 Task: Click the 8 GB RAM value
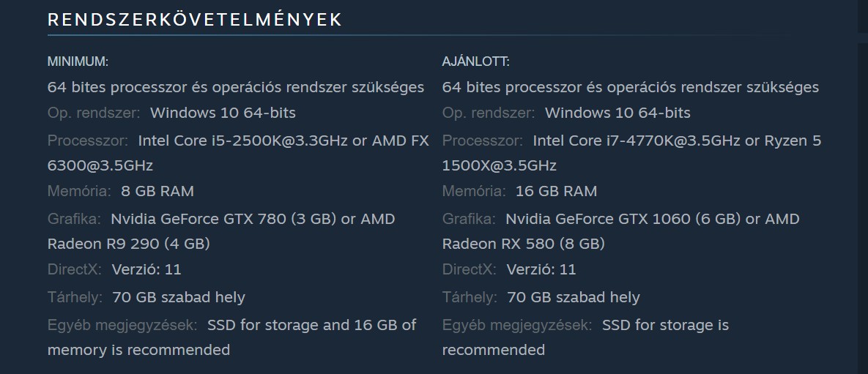click(157, 191)
